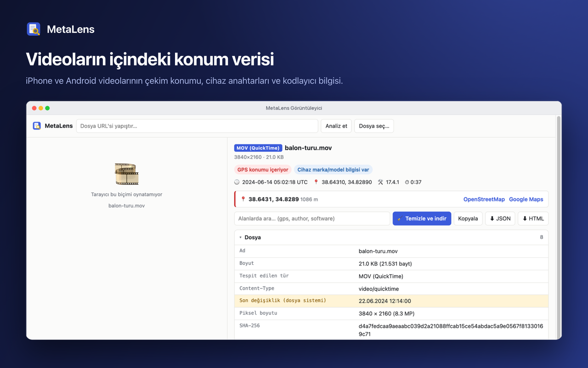Image resolution: width=588 pixels, height=368 pixels.
Task: Click the red close window button
Action: [x=34, y=108]
